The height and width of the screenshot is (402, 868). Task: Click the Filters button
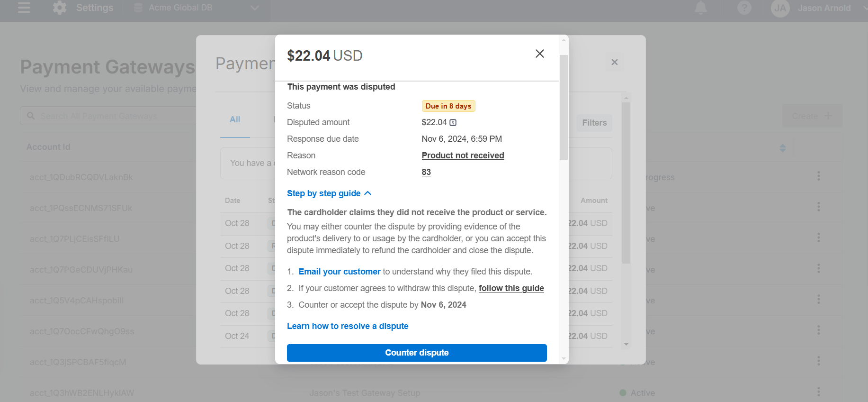pos(594,123)
